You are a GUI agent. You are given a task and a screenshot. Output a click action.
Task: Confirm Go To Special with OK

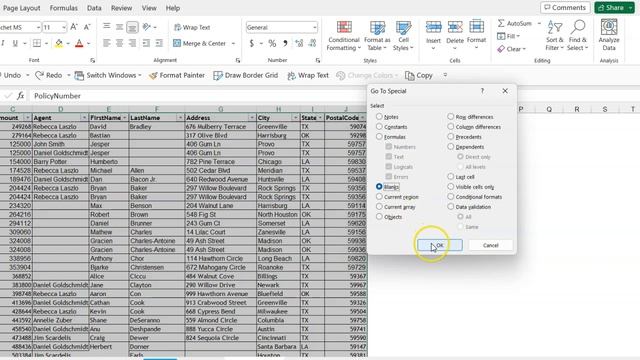[x=440, y=245]
